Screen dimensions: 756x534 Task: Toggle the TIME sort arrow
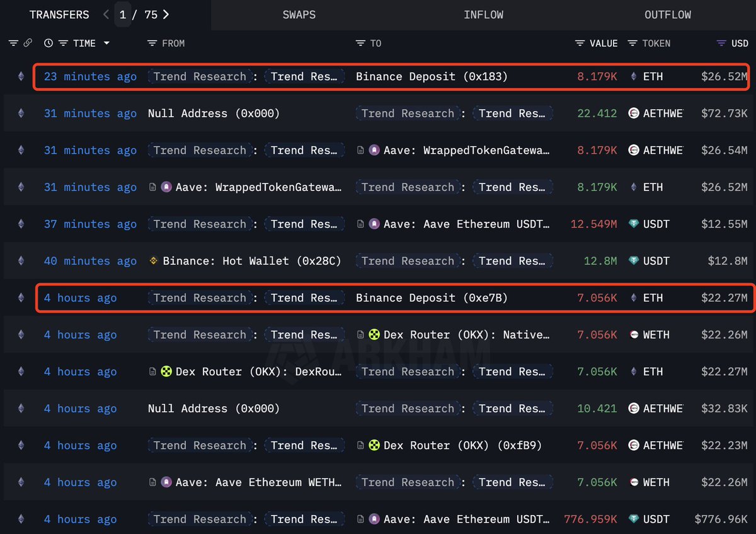tap(106, 44)
